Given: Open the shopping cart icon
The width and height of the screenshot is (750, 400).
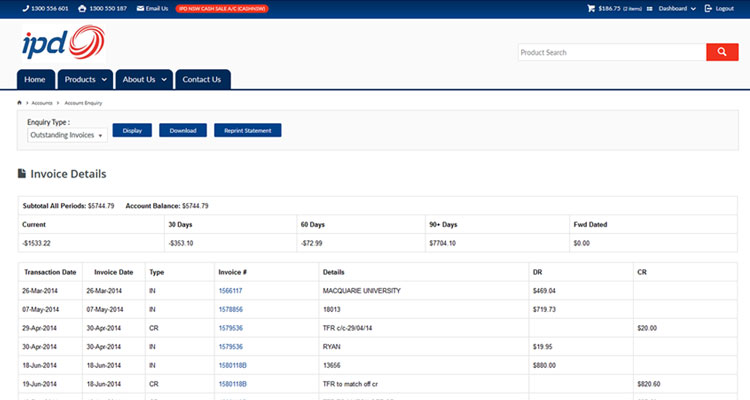Looking at the screenshot, I should click(x=591, y=8).
